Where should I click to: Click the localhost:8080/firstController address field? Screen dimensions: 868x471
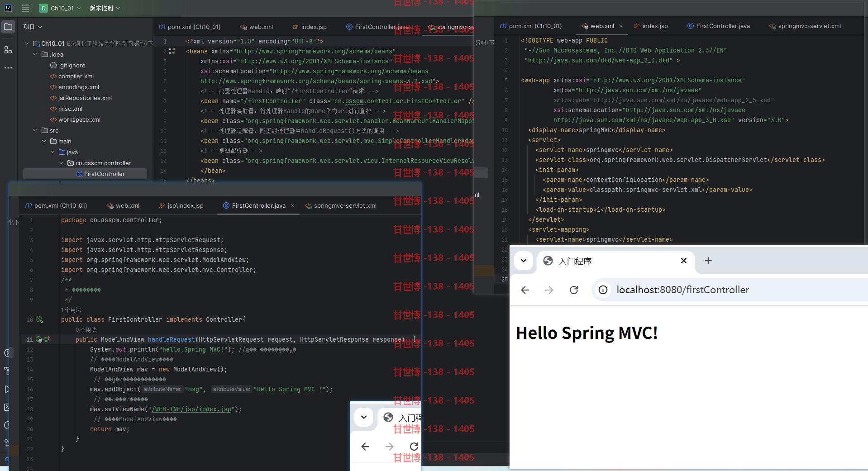point(730,290)
